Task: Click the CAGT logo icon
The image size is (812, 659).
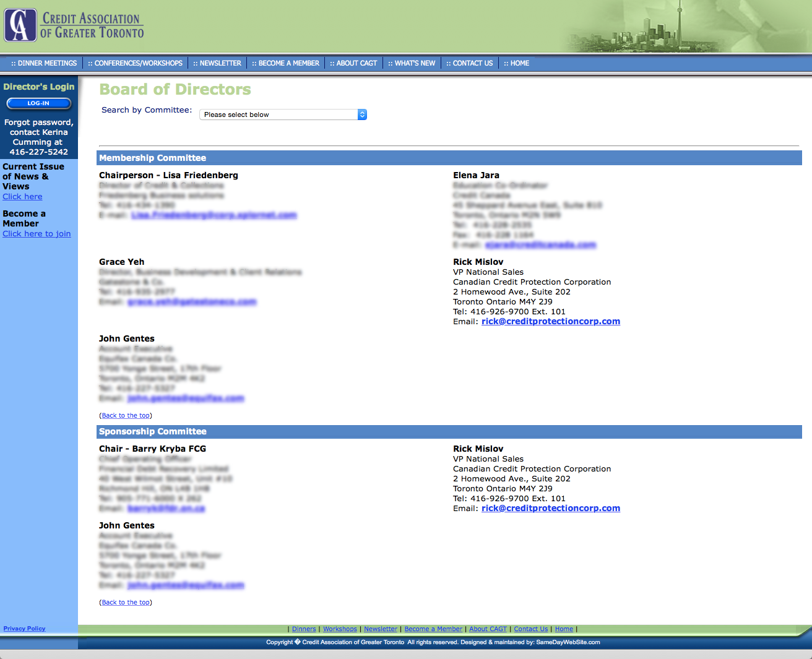Action: pos(20,25)
